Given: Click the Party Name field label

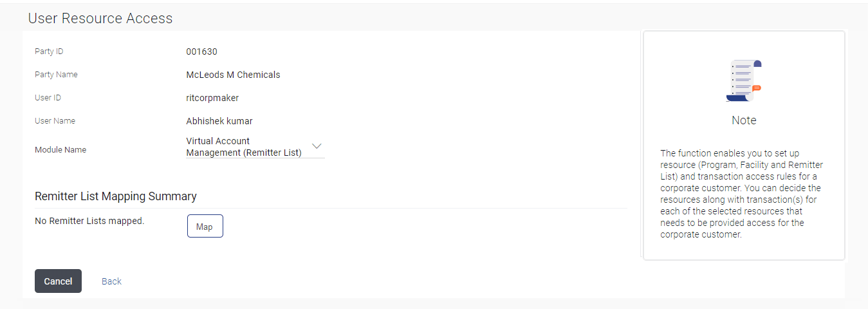Looking at the screenshot, I should point(56,75).
